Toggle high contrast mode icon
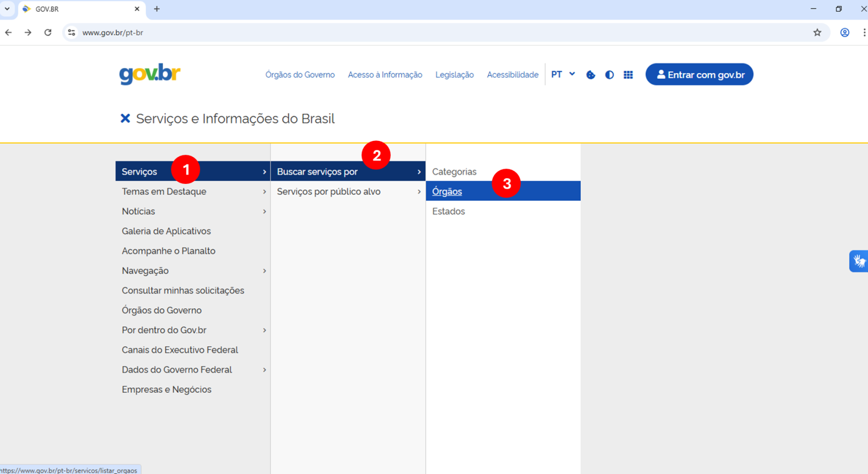Screen dimensions: 868x474 click(x=610, y=75)
